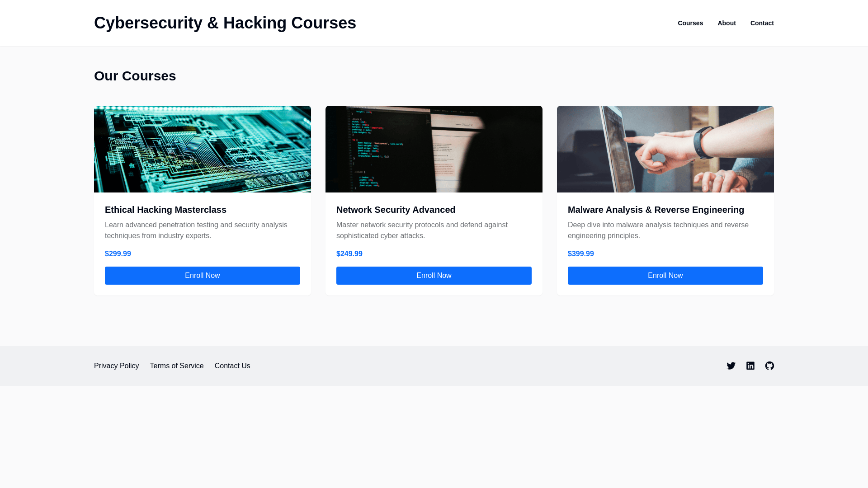Enroll in Malware Analysis course
This screenshot has height=488, width=868.
click(x=665, y=276)
